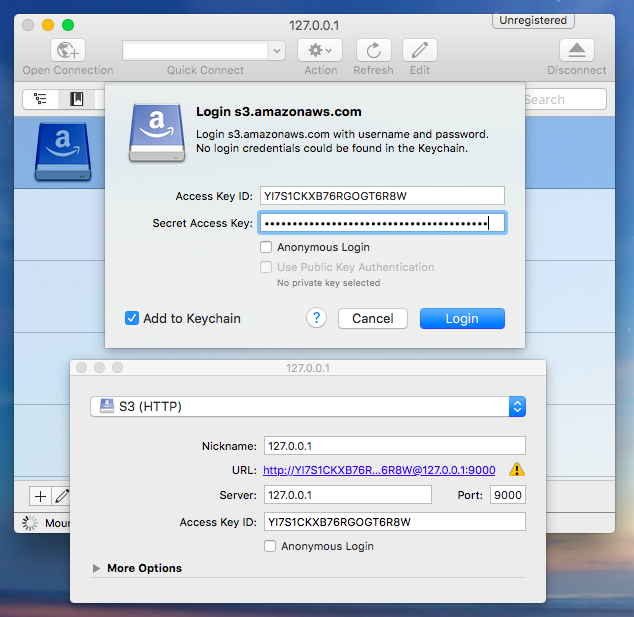The width and height of the screenshot is (634, 617).
Task: Open help with the question mark button
Action: coord(316,318)
